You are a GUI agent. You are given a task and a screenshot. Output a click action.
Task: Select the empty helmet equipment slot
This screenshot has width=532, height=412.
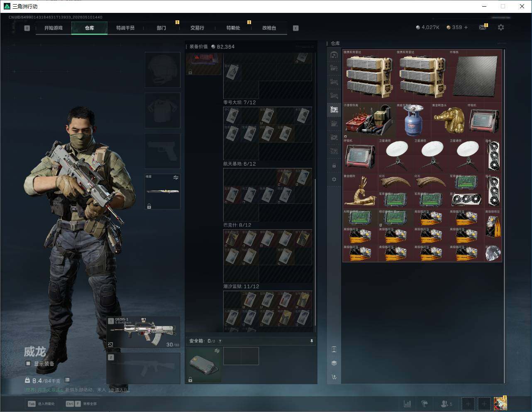[x=162, y=69]
